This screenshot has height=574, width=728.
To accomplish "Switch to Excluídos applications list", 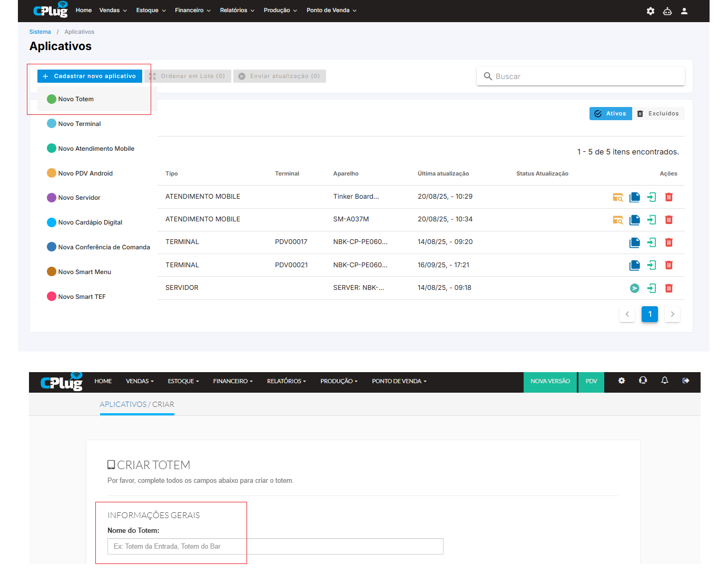I will 658,114.
